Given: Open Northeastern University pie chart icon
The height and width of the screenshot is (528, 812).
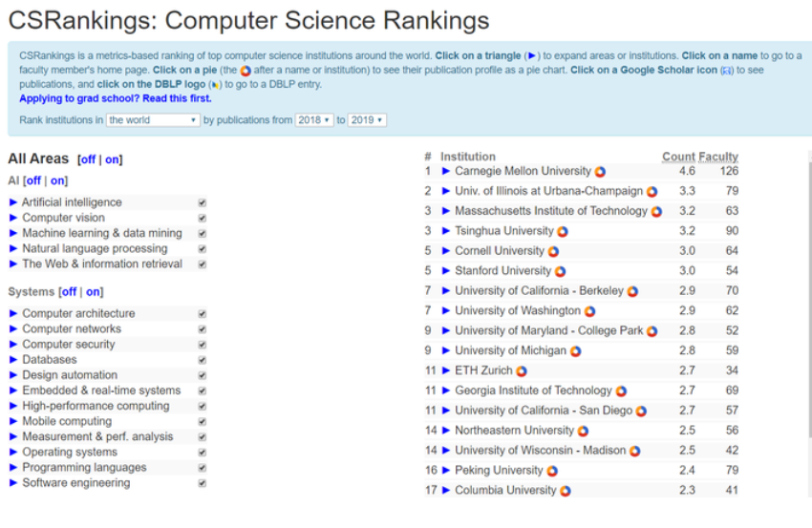Looking at the screenshot, I should [x=583, y=431].
